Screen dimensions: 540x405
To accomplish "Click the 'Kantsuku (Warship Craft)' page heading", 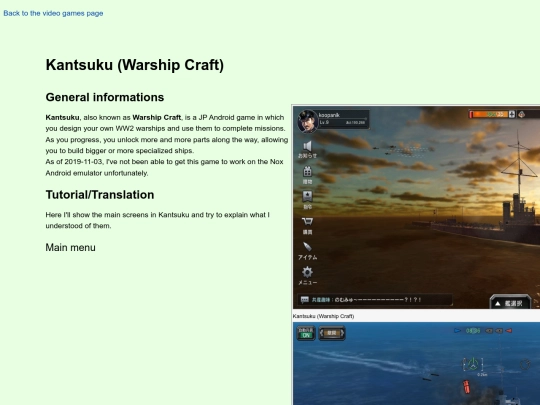I will pyautogui.click(x=135, y=65).
